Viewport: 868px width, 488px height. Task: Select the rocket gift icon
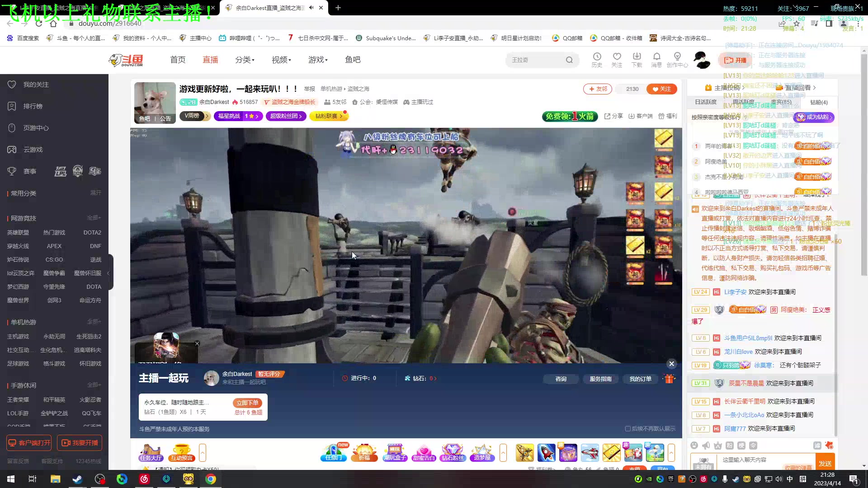click(x=546, y=452)
